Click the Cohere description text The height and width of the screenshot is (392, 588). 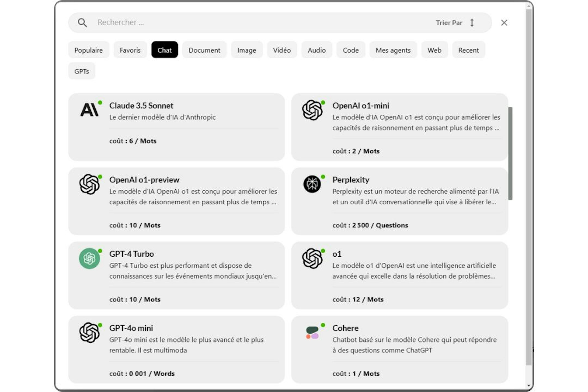point(415,345)
